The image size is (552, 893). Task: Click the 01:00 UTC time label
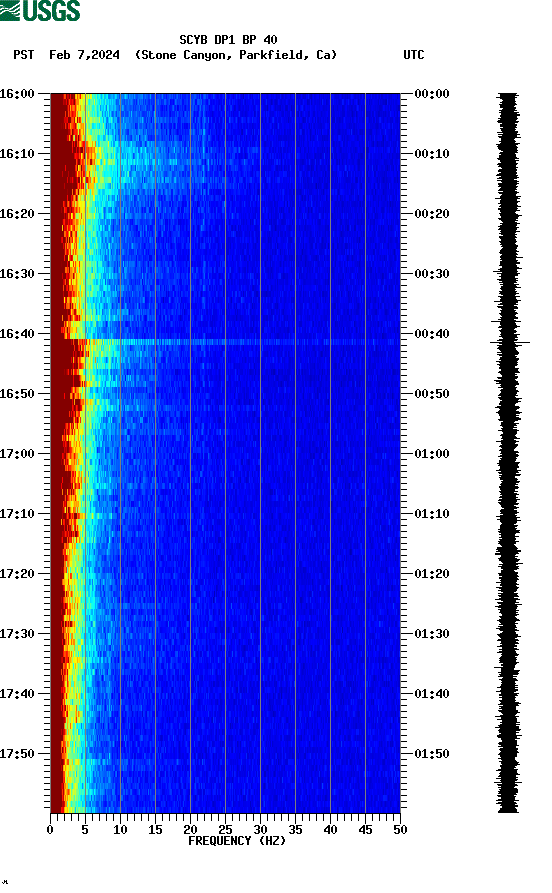pos(432,454)
